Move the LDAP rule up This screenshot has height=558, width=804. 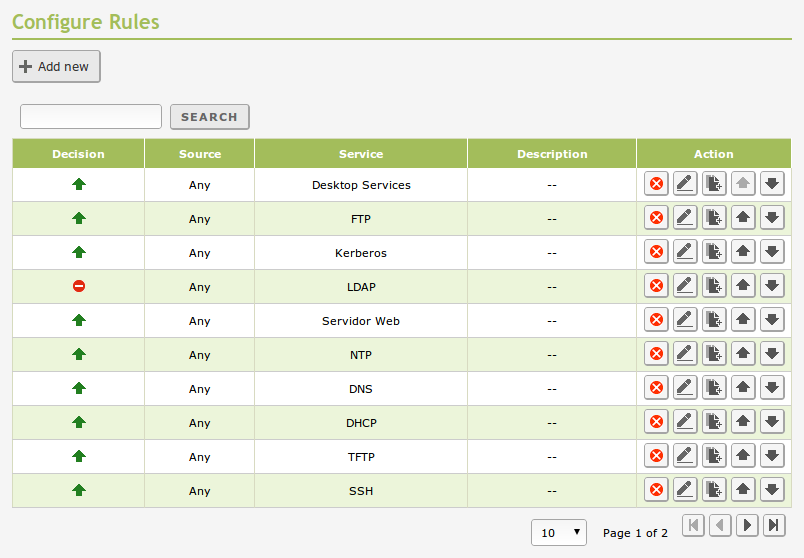coord(743,286)
